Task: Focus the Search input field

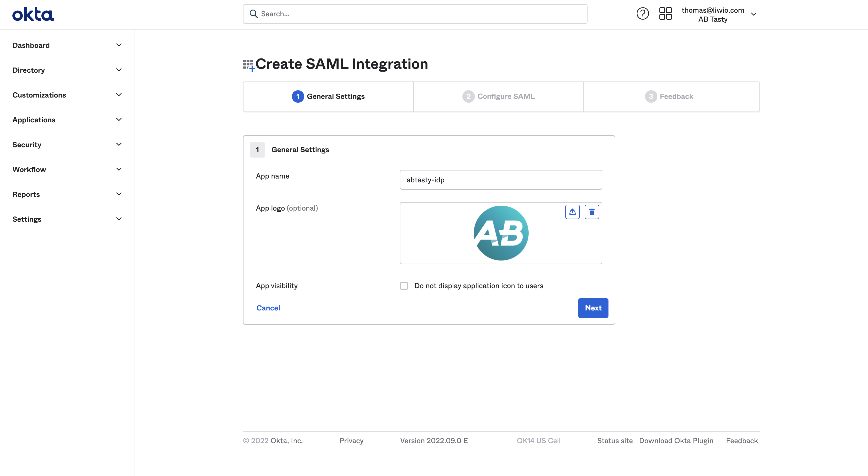Action: click(x=415, y=14)
